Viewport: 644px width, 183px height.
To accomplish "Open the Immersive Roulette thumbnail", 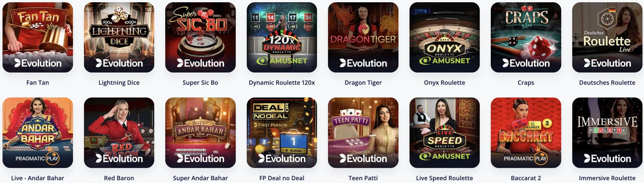I will (607, 133).
